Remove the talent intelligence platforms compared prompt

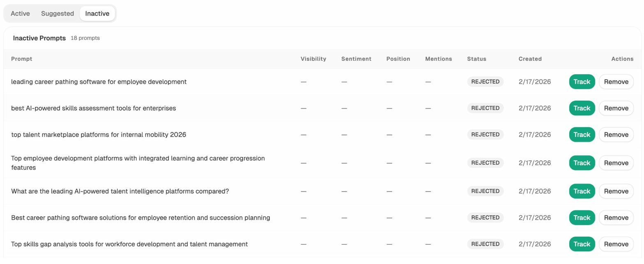click(616, 191)
